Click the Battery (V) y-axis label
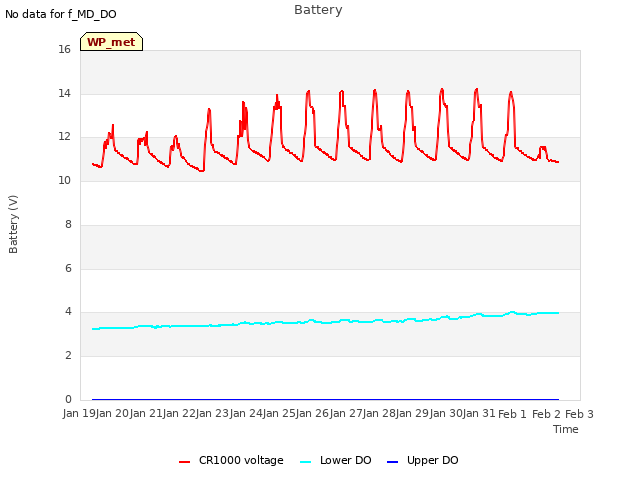The width and height of the screenshot is (640, 480). click(x=13, y=224)
